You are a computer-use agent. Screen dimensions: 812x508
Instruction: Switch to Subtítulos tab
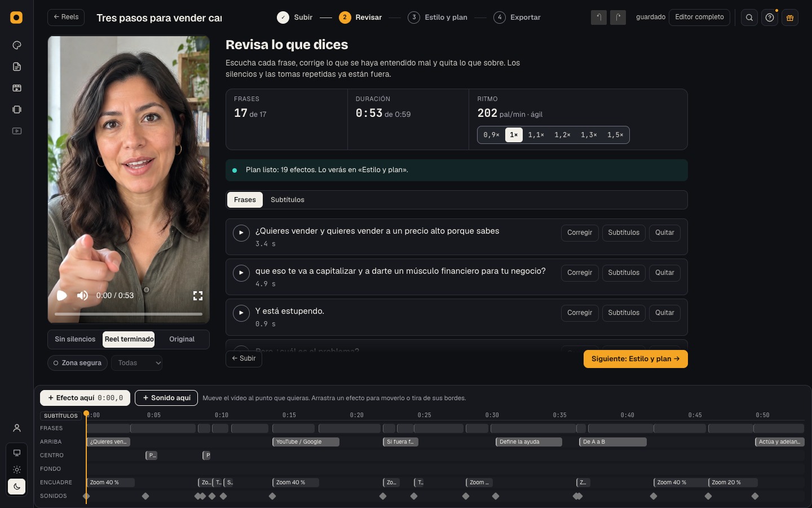pos(288,200)
